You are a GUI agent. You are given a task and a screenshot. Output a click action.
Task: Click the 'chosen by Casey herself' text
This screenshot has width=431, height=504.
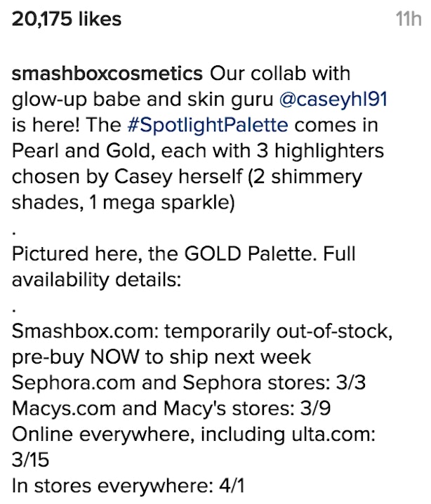(127, 177)
